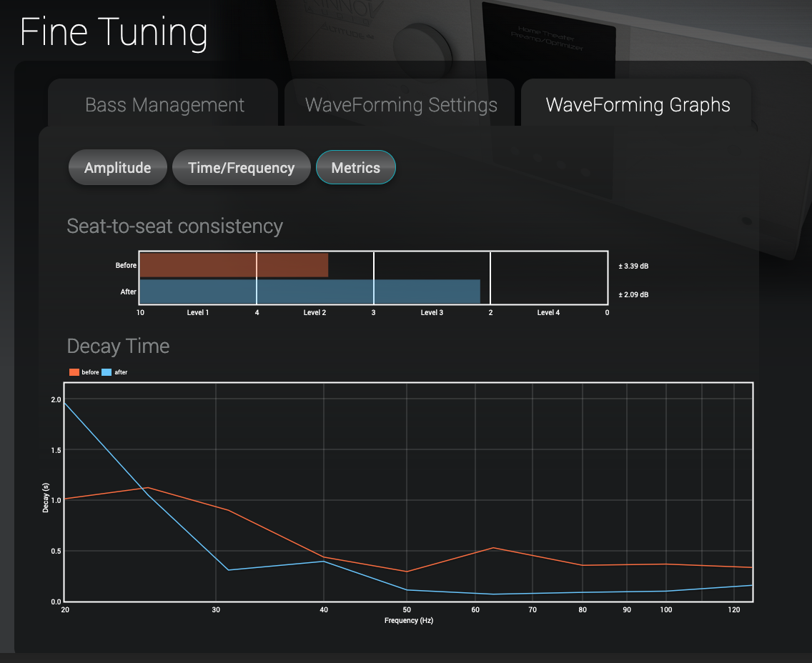The image size is (812, 663).
Task: Click the 'Level 1' axis label
Action: coord(198,313)
